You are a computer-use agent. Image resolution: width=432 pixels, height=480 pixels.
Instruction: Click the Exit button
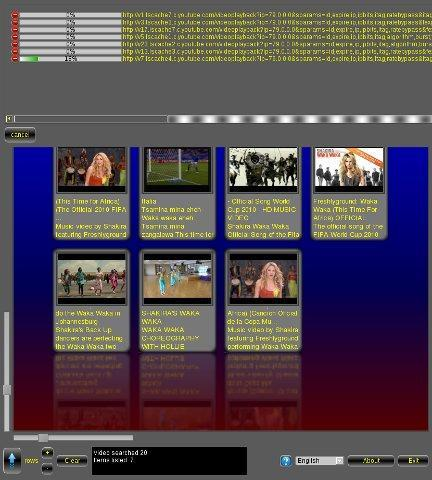coord(413,461)
